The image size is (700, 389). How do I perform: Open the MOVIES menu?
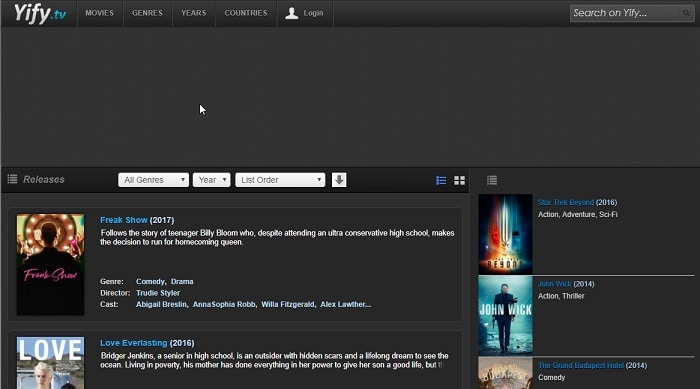(x=100, y=13)
